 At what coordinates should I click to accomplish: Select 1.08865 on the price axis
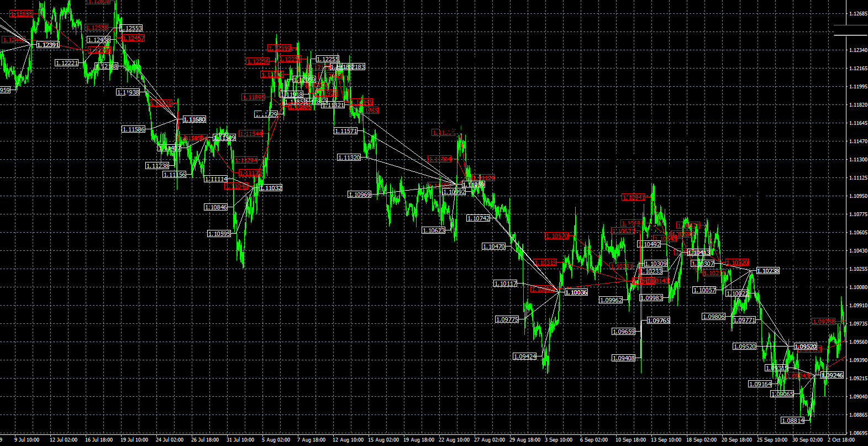pyautogui.click(x=858, y=414)
